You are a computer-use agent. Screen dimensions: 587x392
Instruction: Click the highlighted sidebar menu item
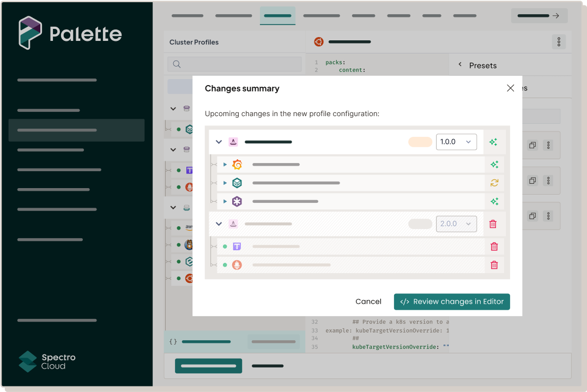point(76,130)
